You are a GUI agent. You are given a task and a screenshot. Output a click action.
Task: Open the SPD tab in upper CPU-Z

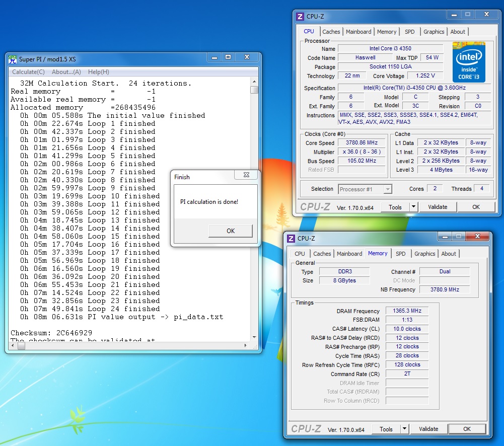click(409, 32)
